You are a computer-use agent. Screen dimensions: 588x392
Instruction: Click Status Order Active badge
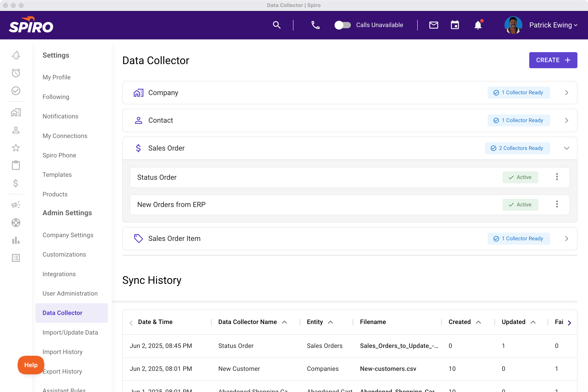(520, 177)
